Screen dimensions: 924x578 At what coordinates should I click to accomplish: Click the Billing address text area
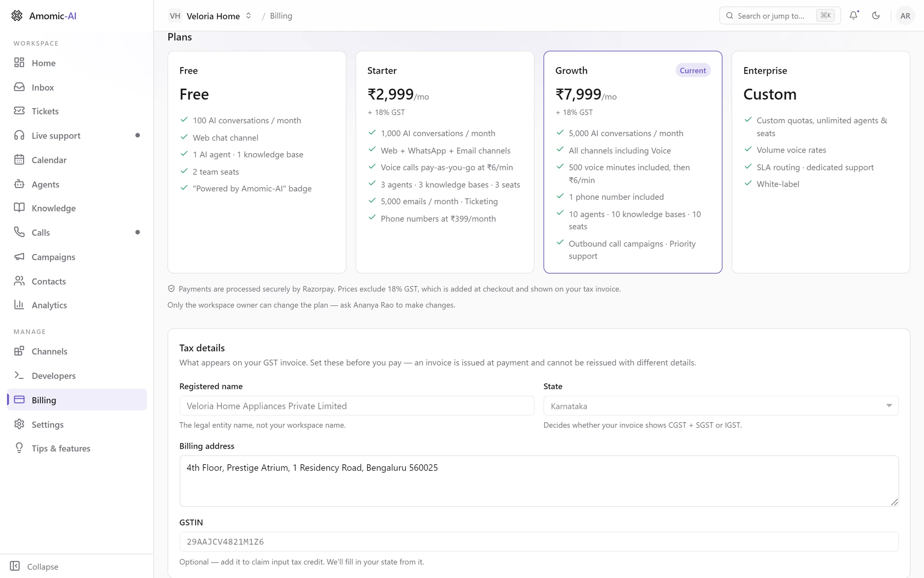click(539, 481)
